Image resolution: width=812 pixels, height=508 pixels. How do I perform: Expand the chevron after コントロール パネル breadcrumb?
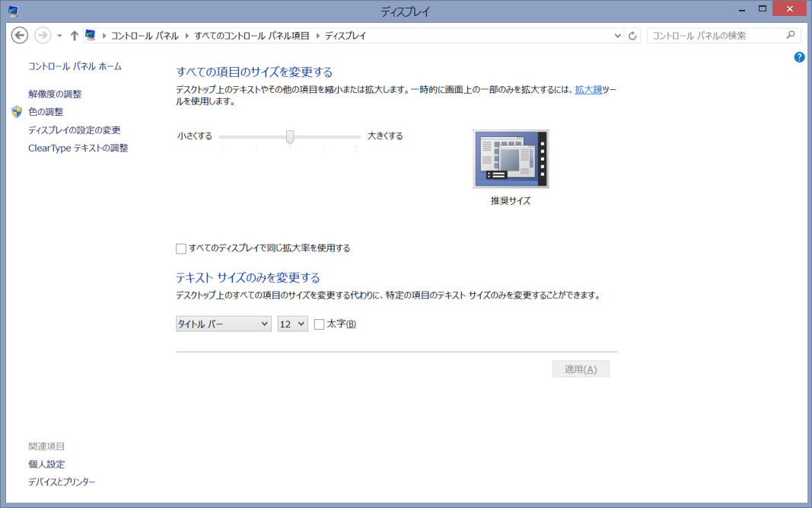187,36
